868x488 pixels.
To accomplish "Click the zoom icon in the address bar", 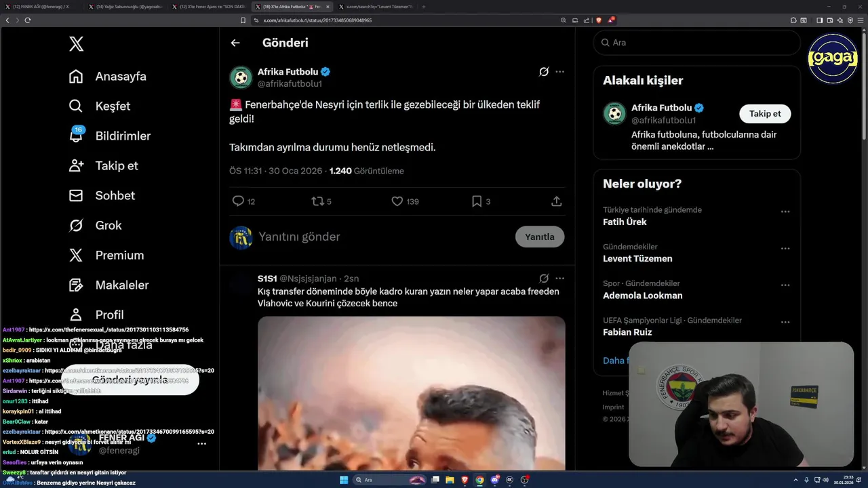I will [564, 20].
